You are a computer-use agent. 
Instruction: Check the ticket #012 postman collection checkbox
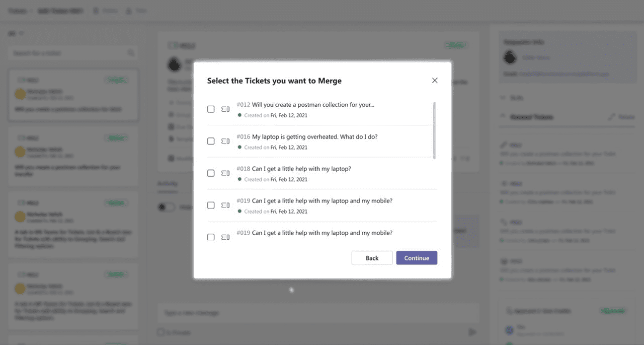[x=211, y=109]
